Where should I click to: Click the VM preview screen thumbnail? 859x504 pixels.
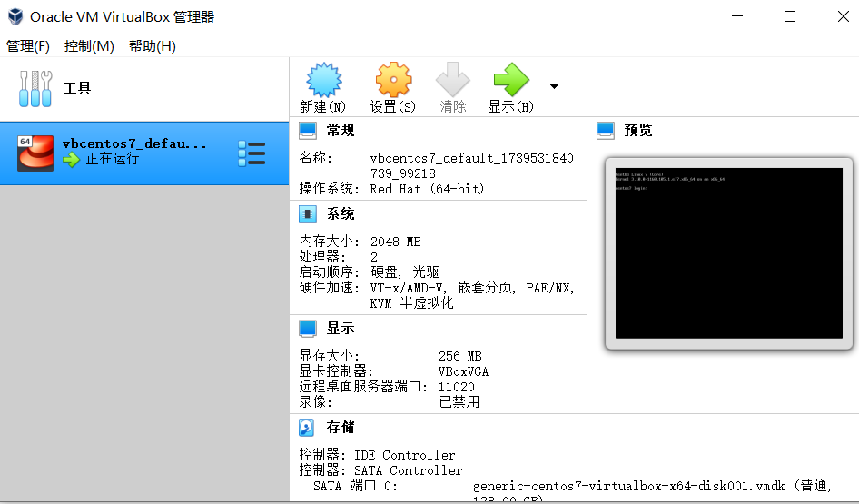[x=728, y=253]
